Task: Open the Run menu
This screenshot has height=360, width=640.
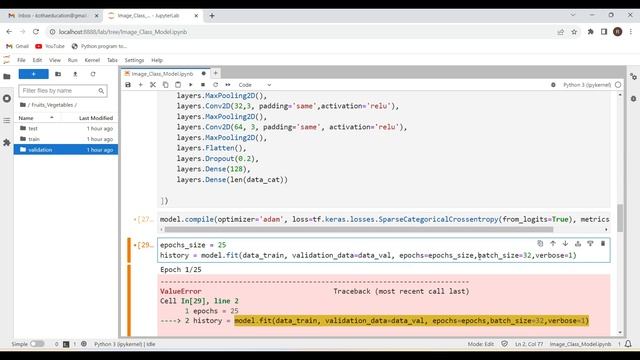Action: [x=72, y=60]
